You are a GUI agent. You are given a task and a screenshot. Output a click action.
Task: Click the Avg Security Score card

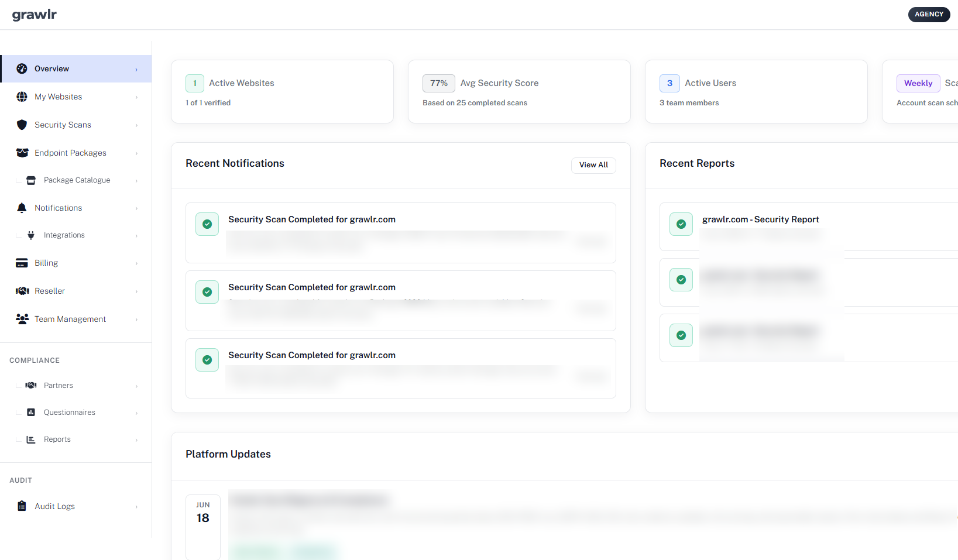[519, 91]
